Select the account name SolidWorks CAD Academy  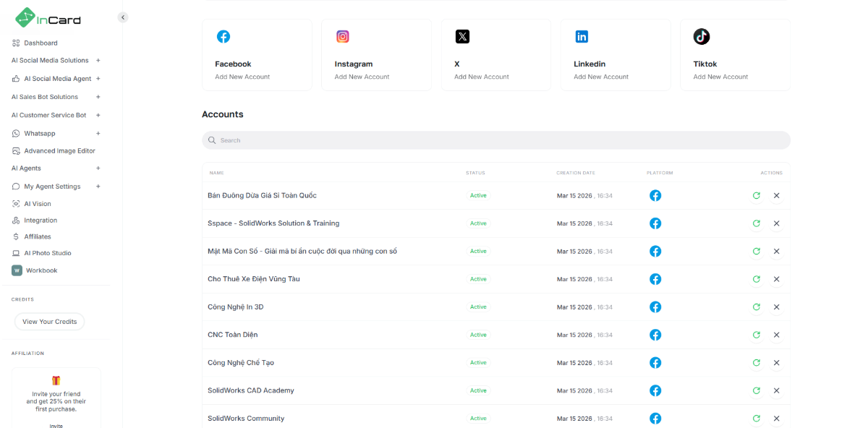[251, 390]
